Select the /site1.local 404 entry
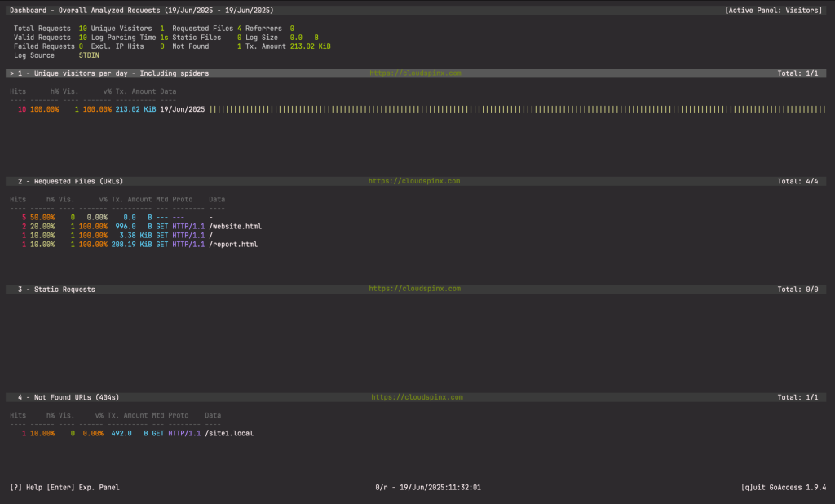Image resolution: width=835 pixels, height=504 pixels. click(x=228, y=433)
